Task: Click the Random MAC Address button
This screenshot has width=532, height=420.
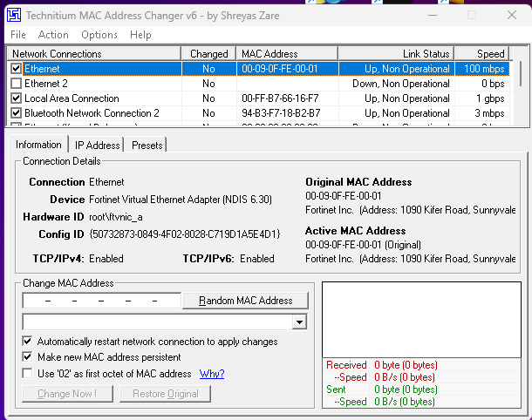Action: 245,301
